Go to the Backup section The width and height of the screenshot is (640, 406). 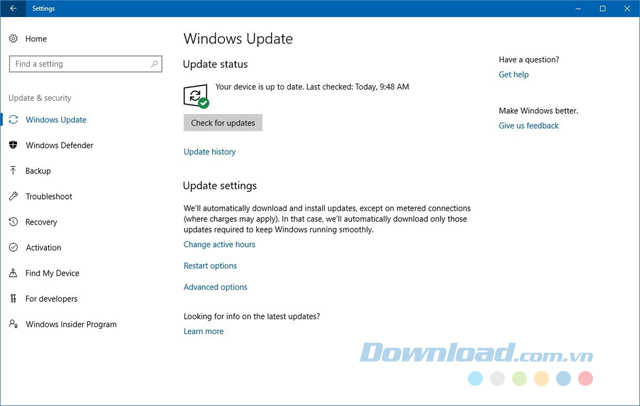point(38,171)
